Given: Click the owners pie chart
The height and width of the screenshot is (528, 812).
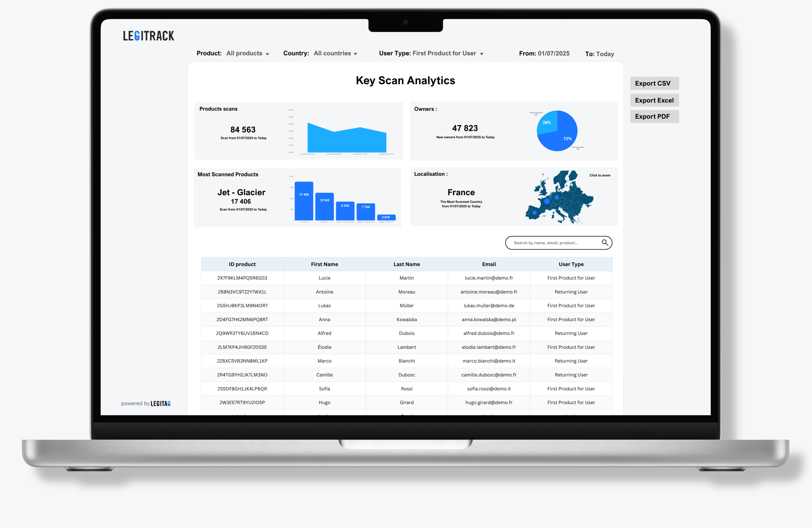Looking at the screenshot, I should point(557,131).
